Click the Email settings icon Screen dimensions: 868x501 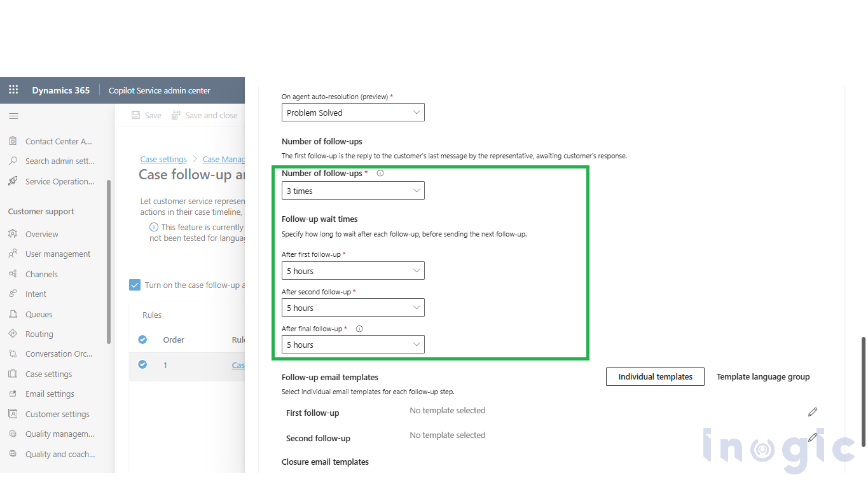(x=13, y=394)
